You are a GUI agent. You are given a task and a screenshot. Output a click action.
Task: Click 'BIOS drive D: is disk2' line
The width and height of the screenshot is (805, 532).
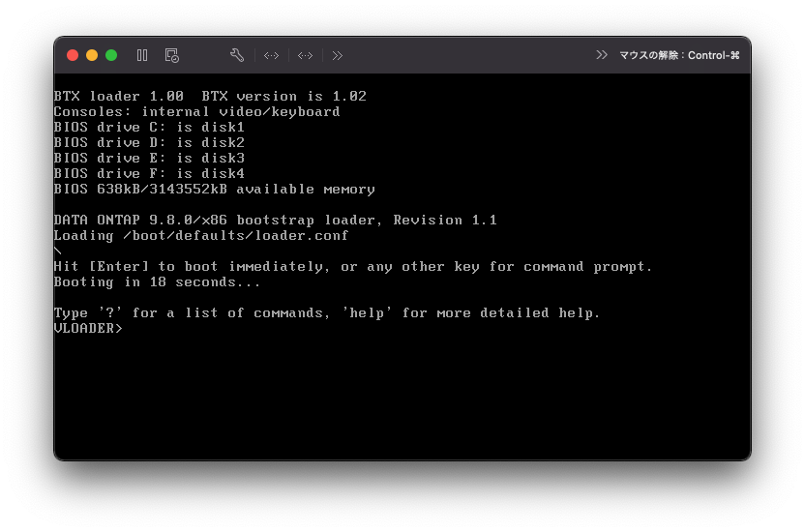coord(149,142)
